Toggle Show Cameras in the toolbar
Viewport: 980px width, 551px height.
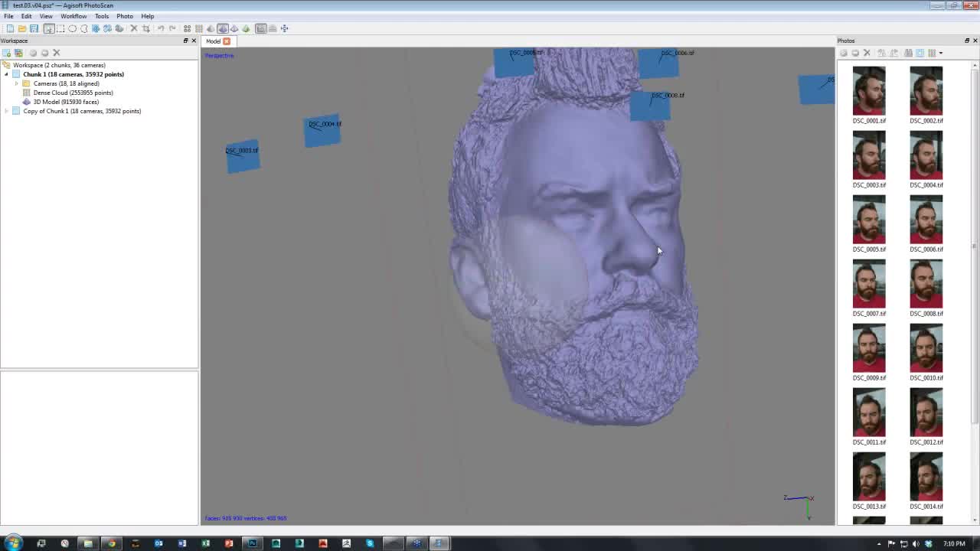pos(260,28)
